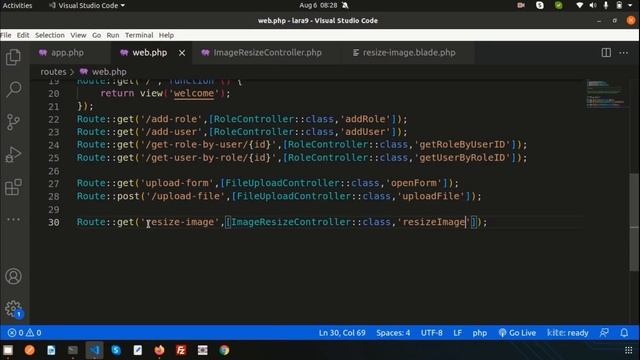
Task: Click the microphone icon in top bar
Action: [606, 5]
